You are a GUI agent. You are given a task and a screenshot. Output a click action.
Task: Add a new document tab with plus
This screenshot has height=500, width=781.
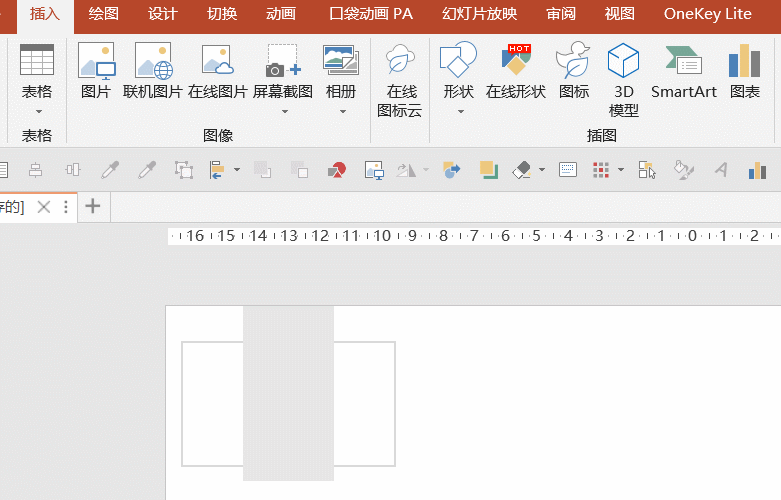pos(93,206)
